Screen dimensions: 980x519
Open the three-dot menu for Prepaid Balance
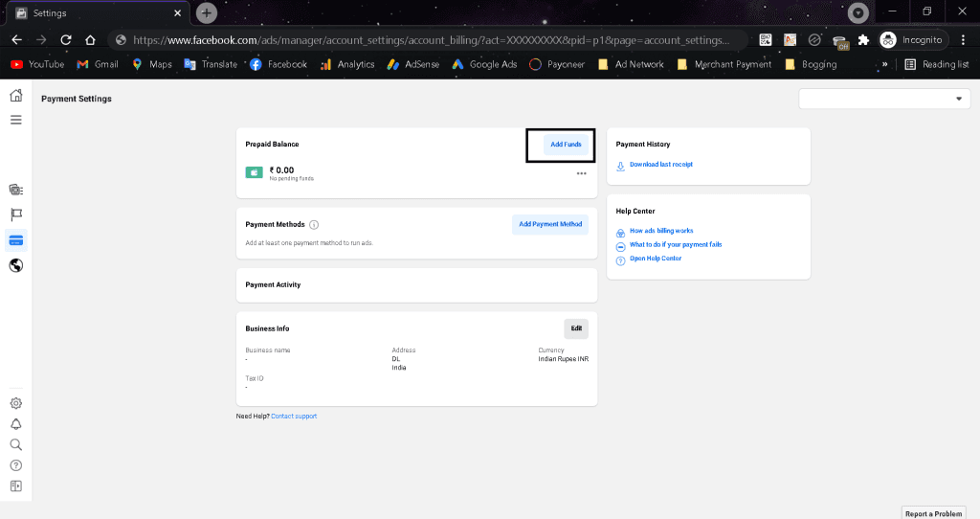coord(581,173)
